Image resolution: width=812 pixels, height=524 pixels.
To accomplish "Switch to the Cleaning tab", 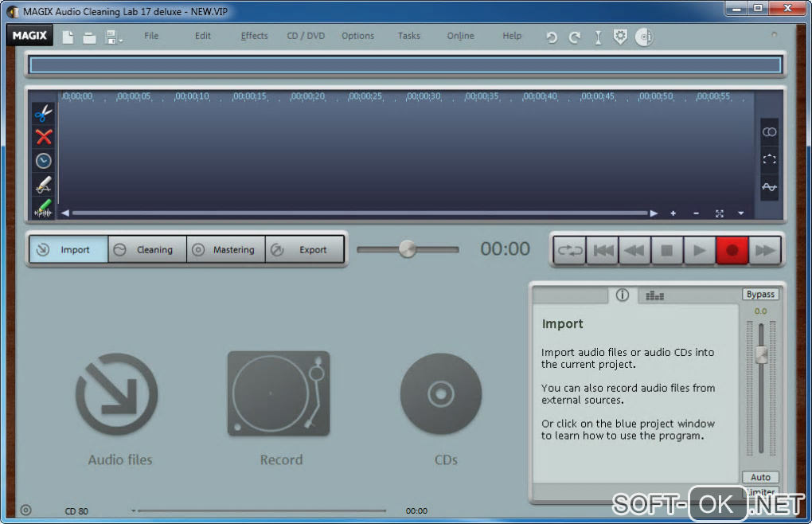I will (147, 249).
